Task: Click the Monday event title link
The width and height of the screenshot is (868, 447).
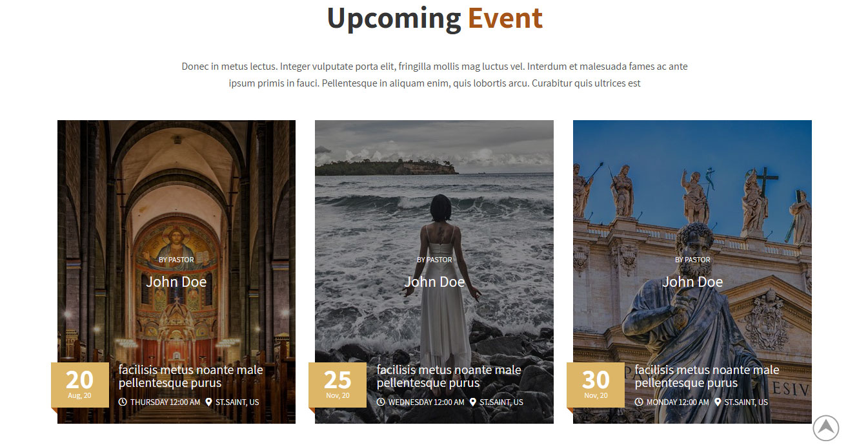Action: pyautogui.click(x=707, y=377)
